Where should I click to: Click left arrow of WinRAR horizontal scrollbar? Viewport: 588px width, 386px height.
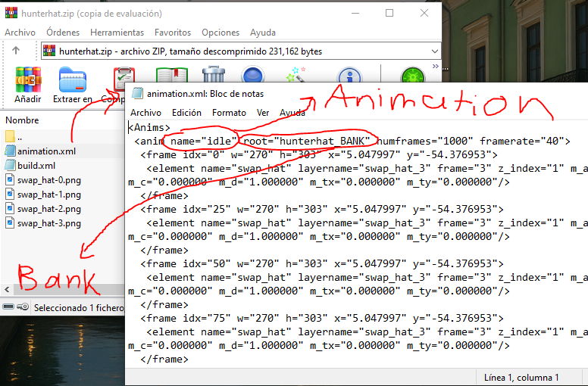(7, 289)
